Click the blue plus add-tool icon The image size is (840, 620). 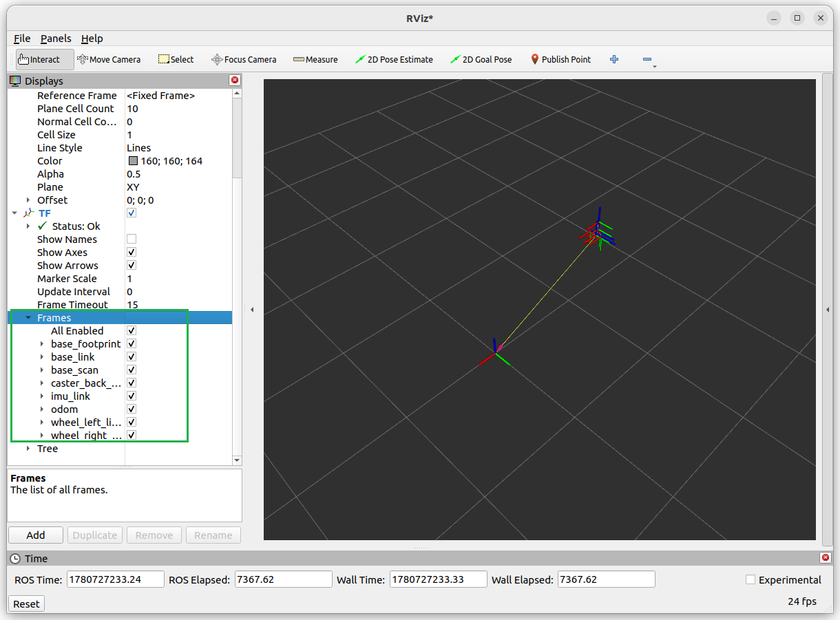[614, 59]
